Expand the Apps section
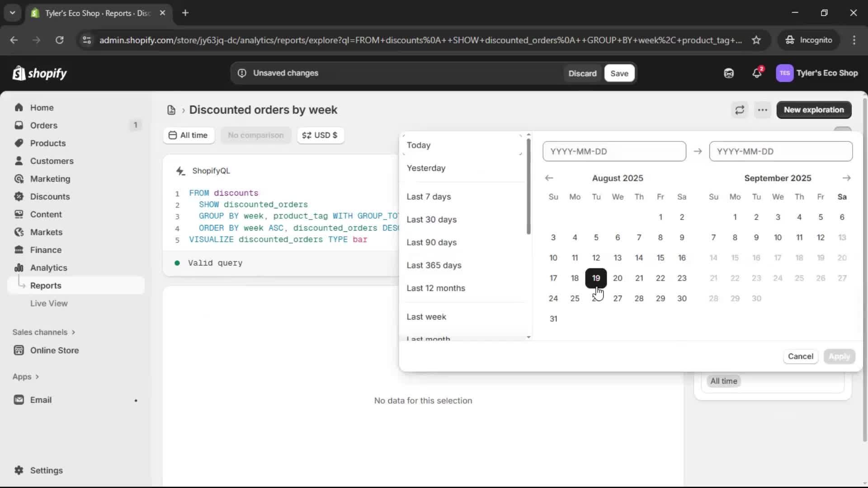The width and height of the screenshot is (868, 488). pos(26,377)
